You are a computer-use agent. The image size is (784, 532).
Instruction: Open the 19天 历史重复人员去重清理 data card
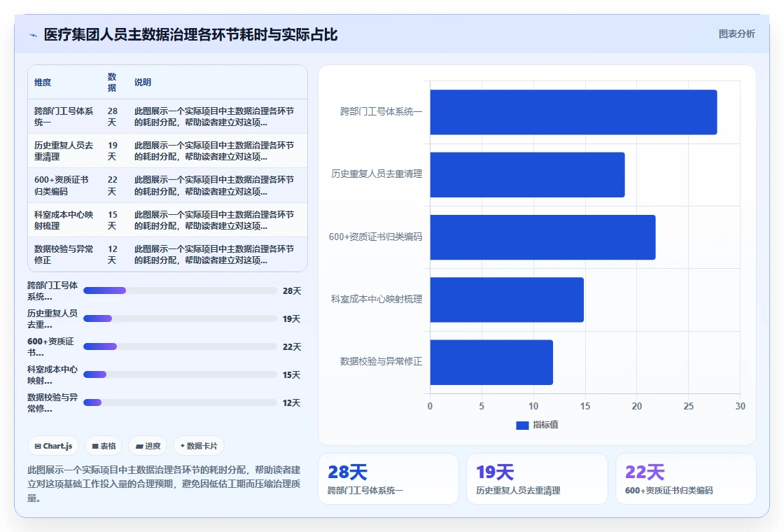537,479
